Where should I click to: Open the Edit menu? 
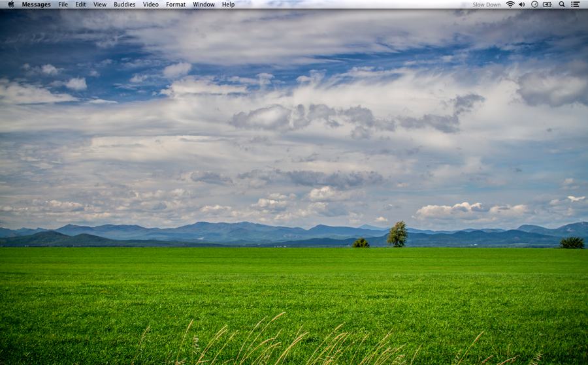pos(80,5)
